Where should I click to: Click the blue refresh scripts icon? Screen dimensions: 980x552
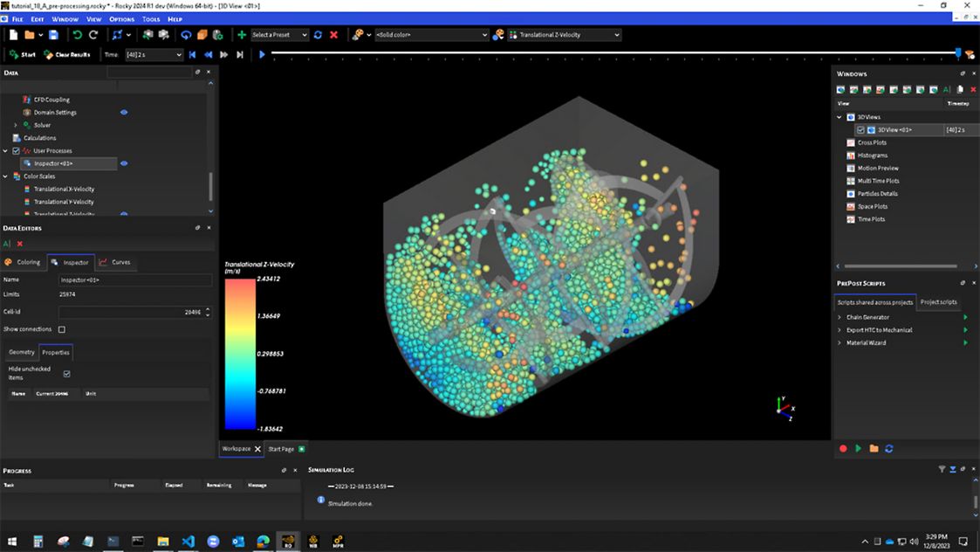(889, 449)
